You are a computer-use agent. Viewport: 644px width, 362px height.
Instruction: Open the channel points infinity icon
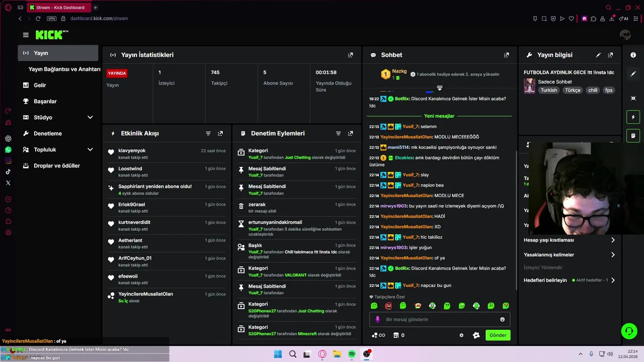point(378,335)
